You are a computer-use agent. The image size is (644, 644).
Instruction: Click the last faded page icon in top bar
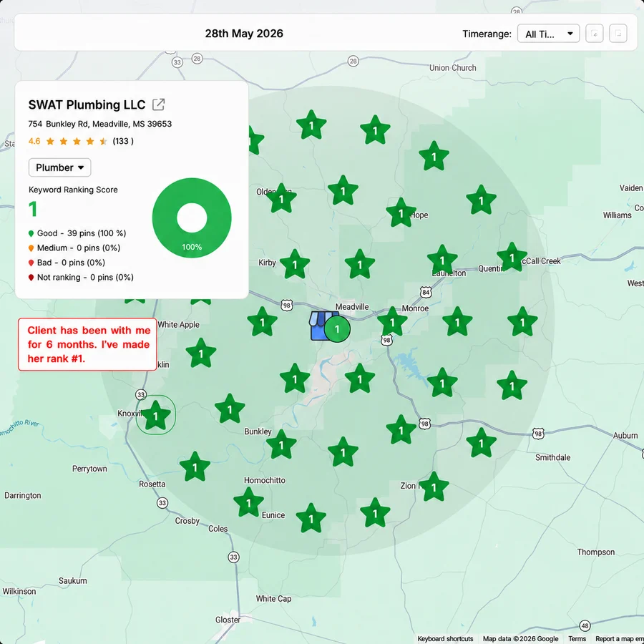(x=618, y=34)
